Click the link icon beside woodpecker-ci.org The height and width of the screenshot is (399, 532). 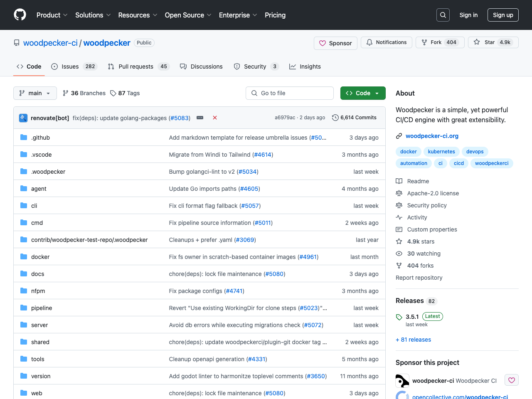click(x=399, y=136)
